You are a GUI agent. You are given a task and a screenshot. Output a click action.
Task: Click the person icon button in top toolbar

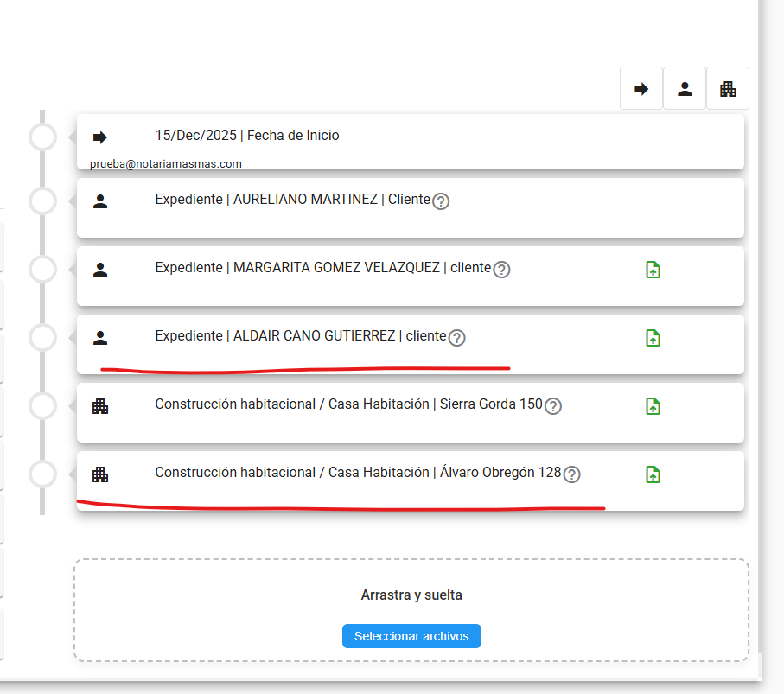(685, 88)
